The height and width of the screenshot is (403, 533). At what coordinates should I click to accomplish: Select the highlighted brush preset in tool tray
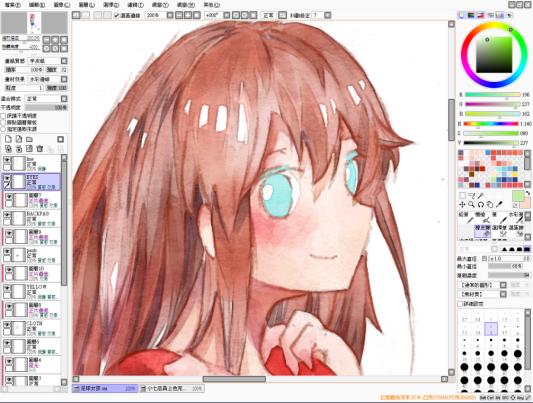[483, 231]
